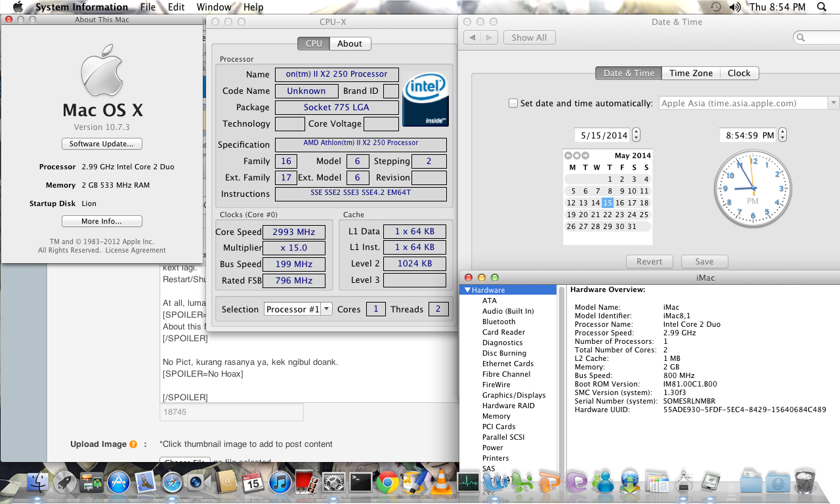Open the Help menu

point(253,7)
